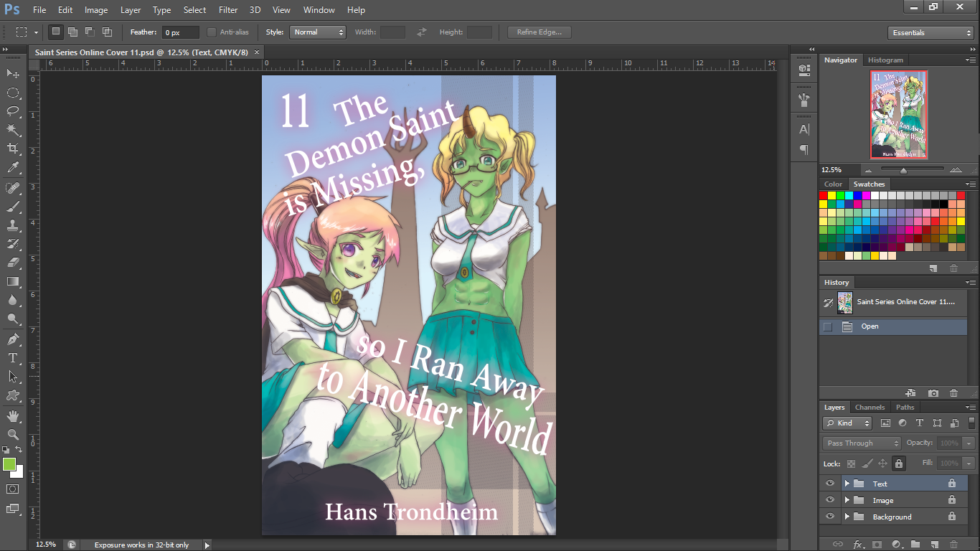Delete layer using Layers panel trash icon
Screen dimensions: 980x551
(953, 545)
